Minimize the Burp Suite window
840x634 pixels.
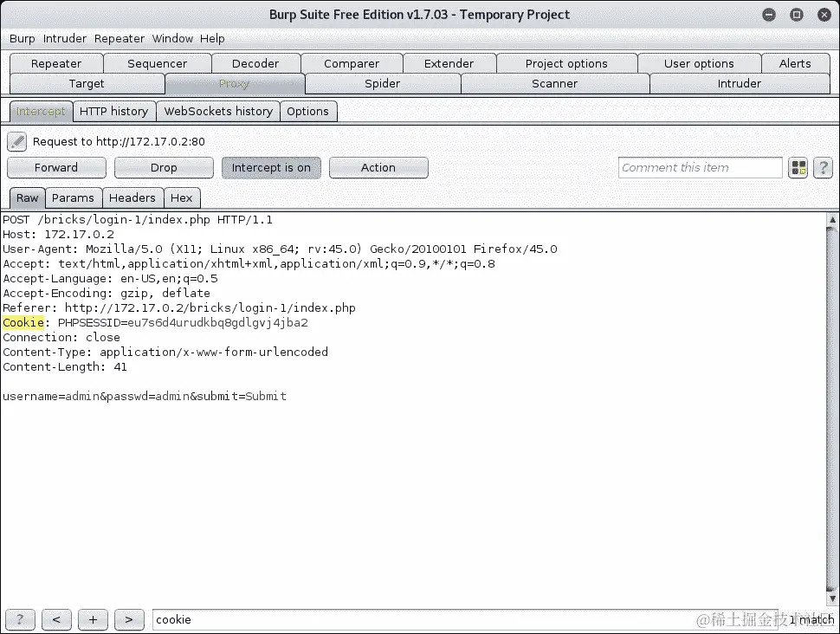coord(769,15)
